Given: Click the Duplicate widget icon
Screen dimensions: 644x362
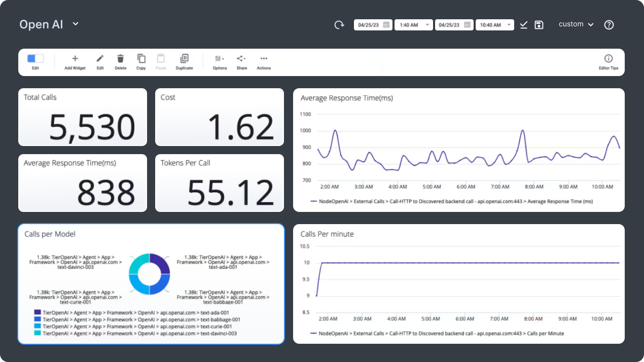Looking at the screenshot, I should pyautogui.click(x=184, y=58).
